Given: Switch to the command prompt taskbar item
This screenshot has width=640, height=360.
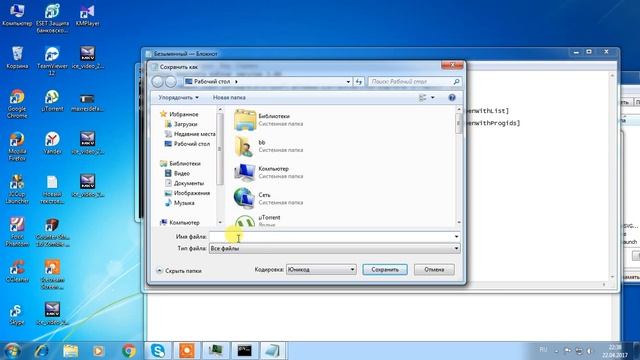Looking at the screenshot, I should pos(244,351).
